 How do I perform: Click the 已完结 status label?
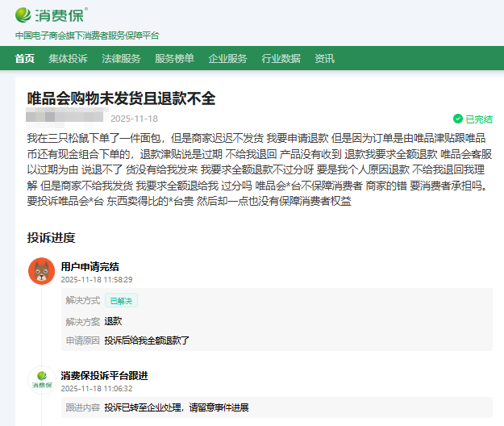[x=478, y=118]
